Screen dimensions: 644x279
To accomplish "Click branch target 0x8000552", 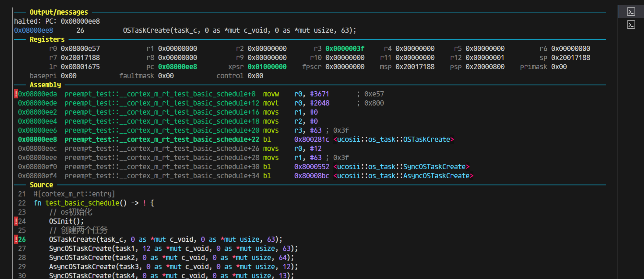I will [x=312, y=167].
